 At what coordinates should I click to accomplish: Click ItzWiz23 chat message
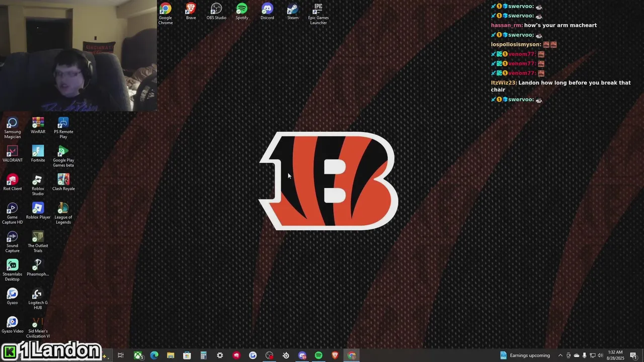(560, 86)
